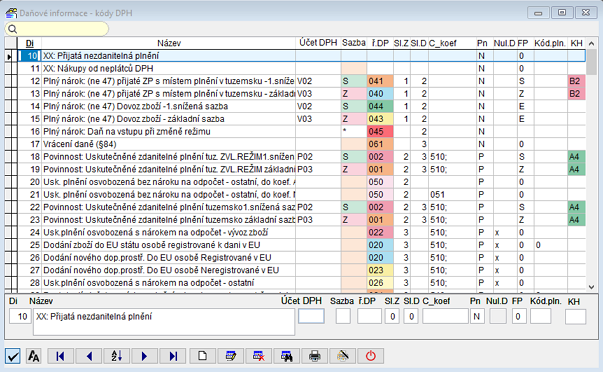This screenshot has height=372, width=603.
Task: Select row 17 Vrácení daně (§84)
Action: tap(302, 144)
